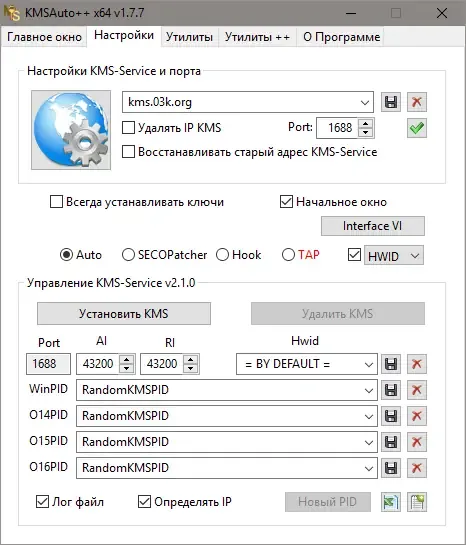
Task: Toggle the checkbox next to HWID
Action: pos(354,255)
